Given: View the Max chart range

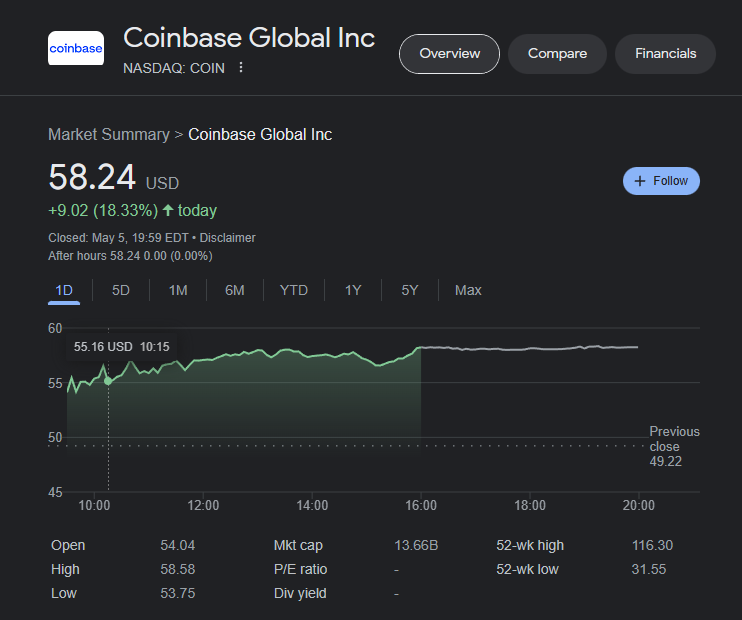Looking at the screenshot, I should pyautogui.click(x=468, y=290).
